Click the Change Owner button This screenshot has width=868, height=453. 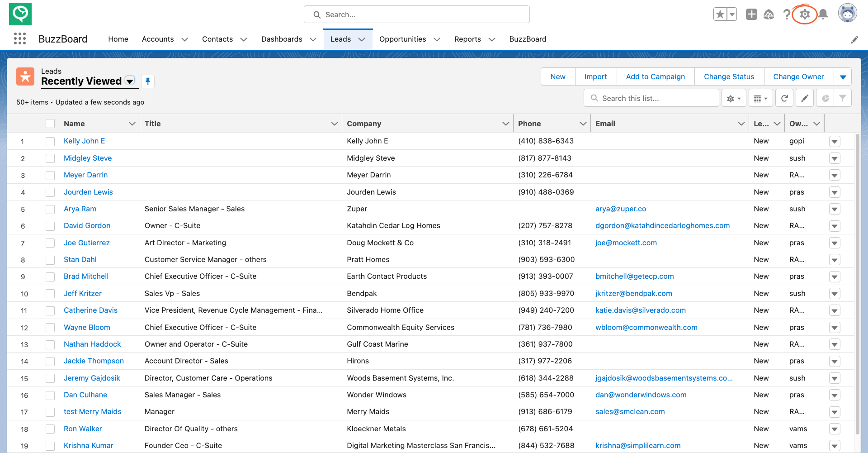coord(798,77)
